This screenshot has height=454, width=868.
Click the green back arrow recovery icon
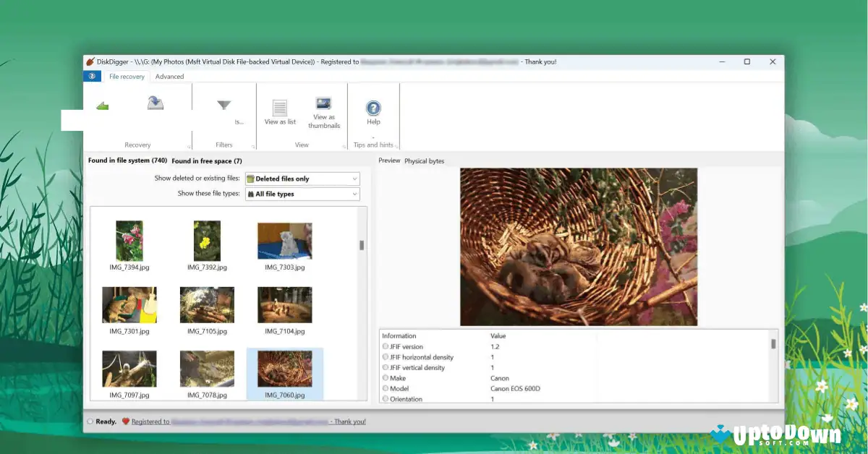pyautogui.click(x=102, y=106)
